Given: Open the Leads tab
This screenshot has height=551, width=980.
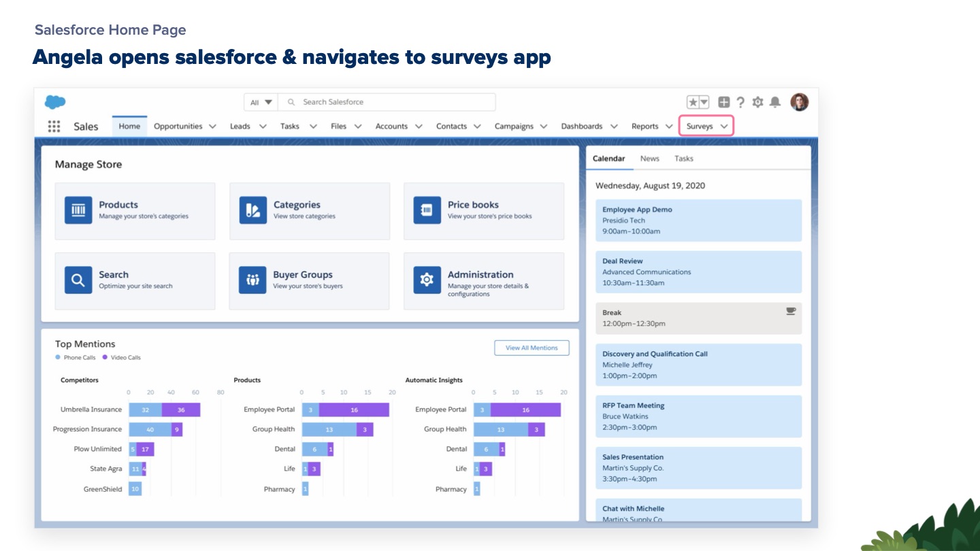Looking at the screenshot, I should [240, 127].
